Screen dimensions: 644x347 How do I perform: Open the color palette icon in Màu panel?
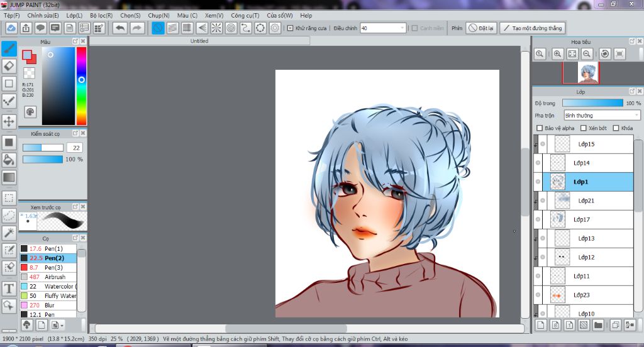pyautogui.click(x=30, y=112)
